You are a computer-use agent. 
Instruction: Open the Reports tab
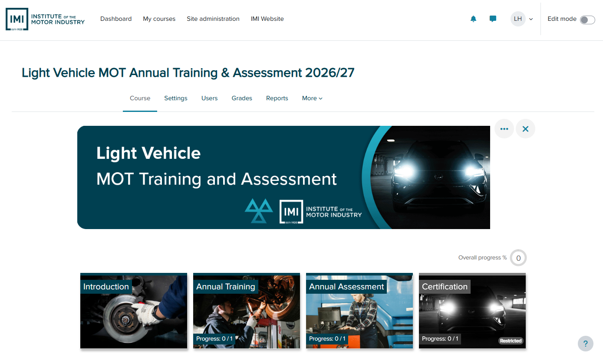[x=277, y=98]
